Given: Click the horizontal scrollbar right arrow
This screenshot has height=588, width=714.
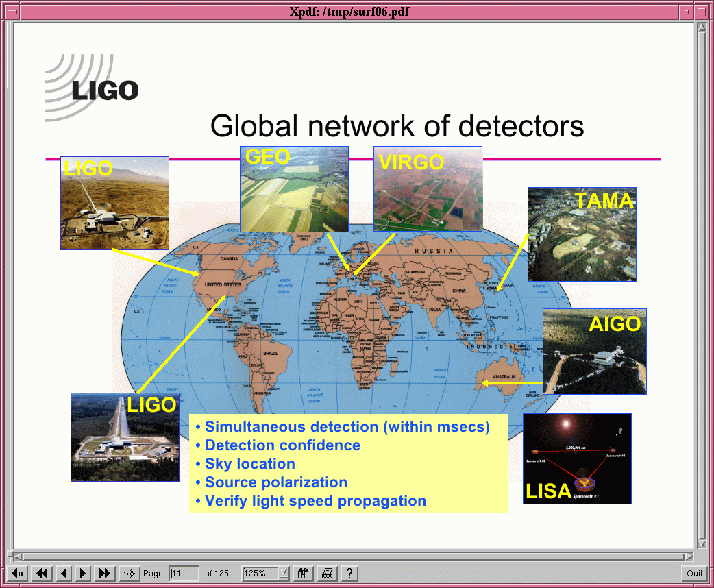Looking at the screenshot, I should (689, 556).
